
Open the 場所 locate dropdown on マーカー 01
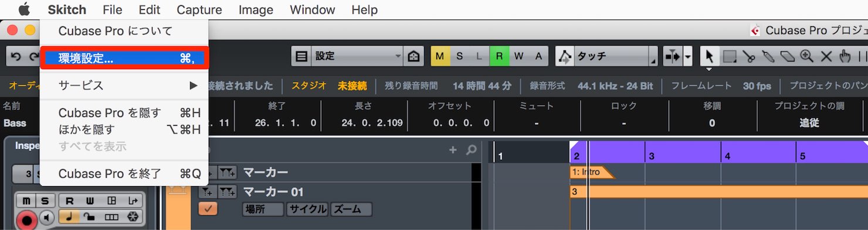click(x=263, y=209)
